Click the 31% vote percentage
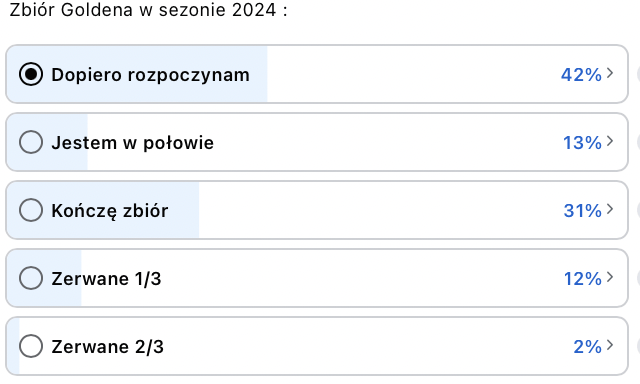This screenshot has height=384, width=640. (x=582, y=211)
